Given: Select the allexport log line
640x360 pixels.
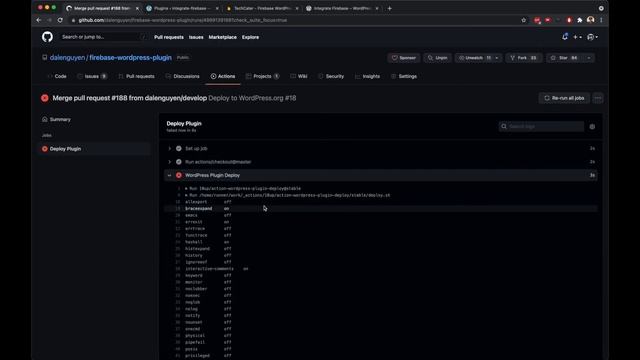Looking at the screenshot, I should coord(380,202).
